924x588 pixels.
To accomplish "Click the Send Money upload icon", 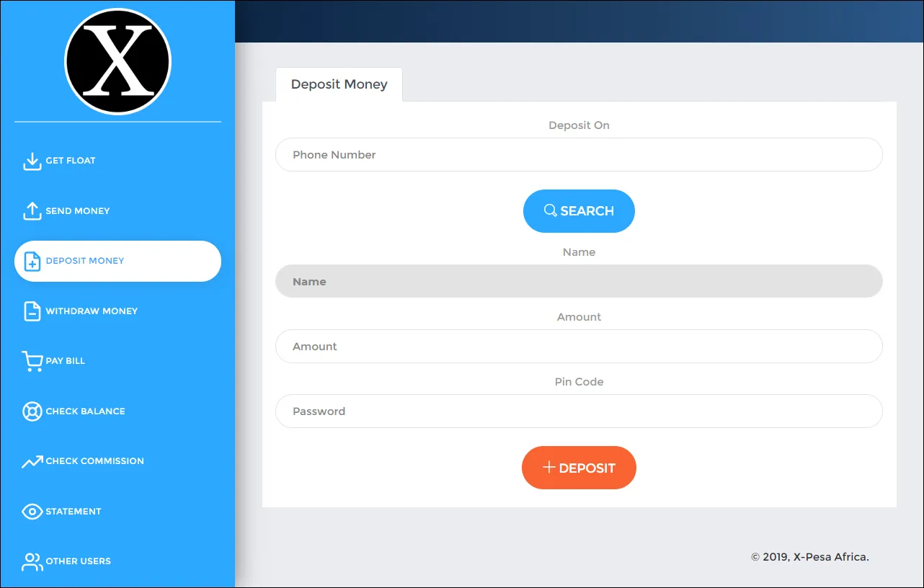I will [x=32, y=211].
